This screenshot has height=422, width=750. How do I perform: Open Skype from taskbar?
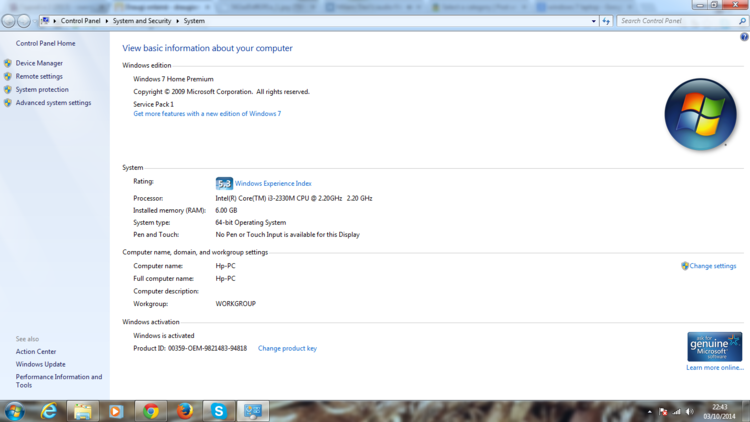(219, 411)
